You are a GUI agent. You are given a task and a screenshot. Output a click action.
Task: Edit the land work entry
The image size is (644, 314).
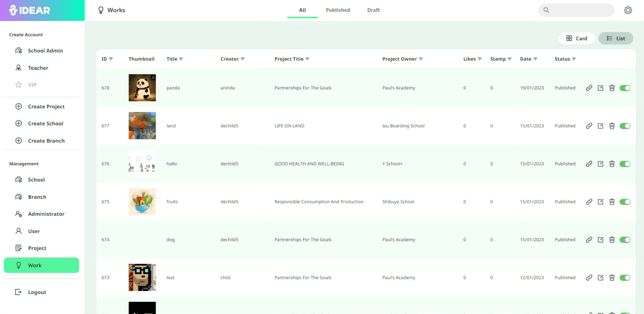tap(600, 126)
